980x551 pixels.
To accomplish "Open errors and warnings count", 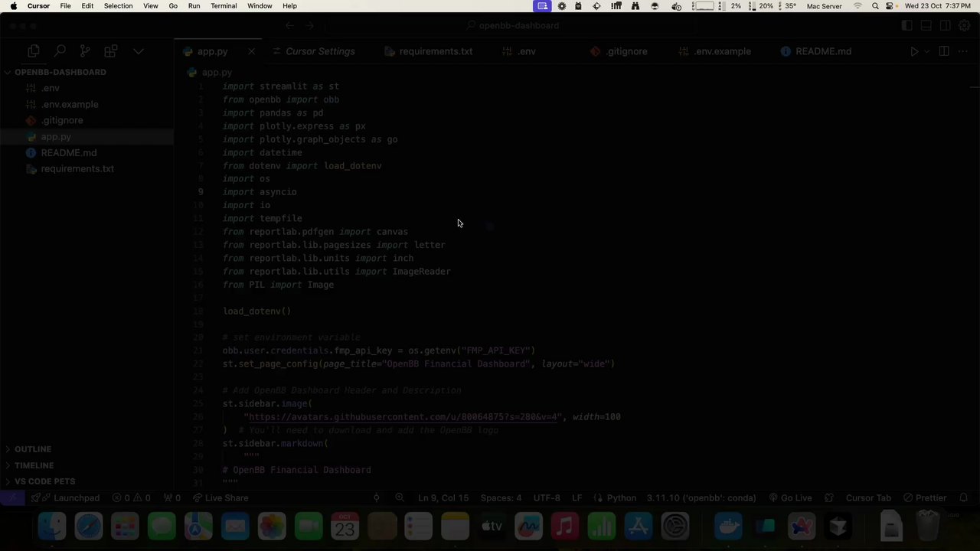I will 132,497.
